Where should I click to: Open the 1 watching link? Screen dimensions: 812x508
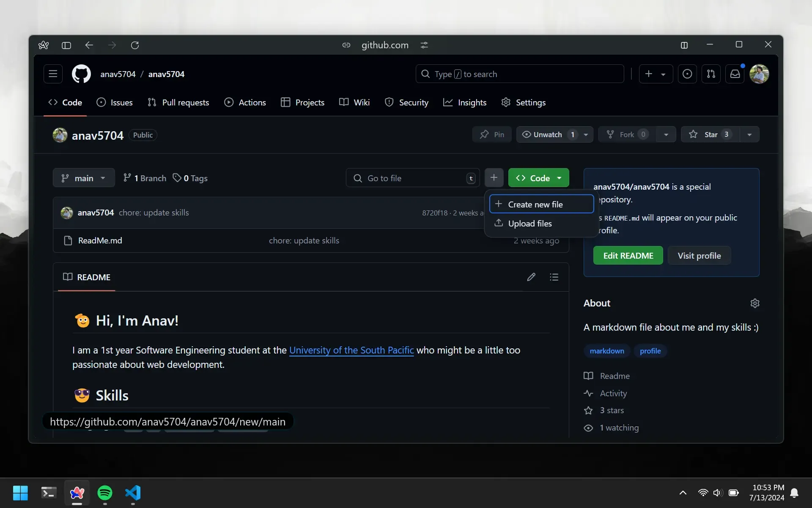[x=611, y=428]
